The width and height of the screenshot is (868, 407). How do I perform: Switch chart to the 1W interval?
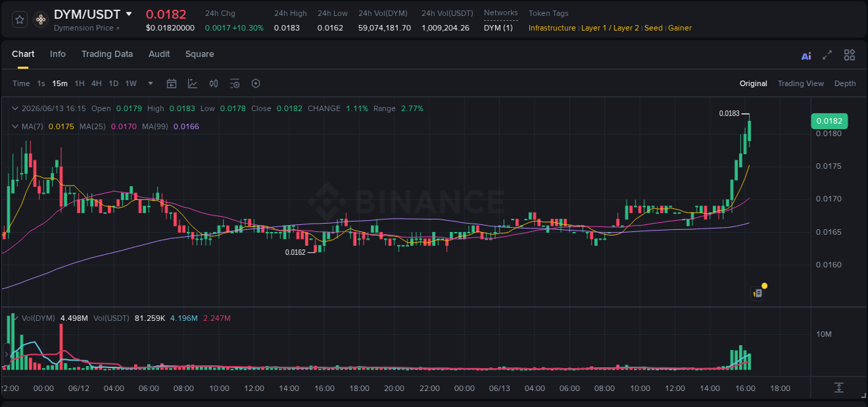(131, 83)
